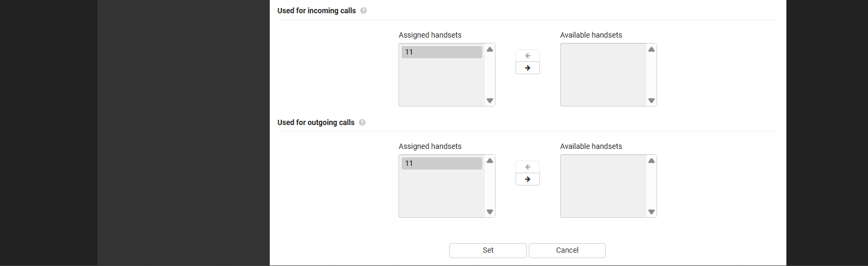
Task: Select handset 11 in incoming Assigned list
Action: coord(441,52)
